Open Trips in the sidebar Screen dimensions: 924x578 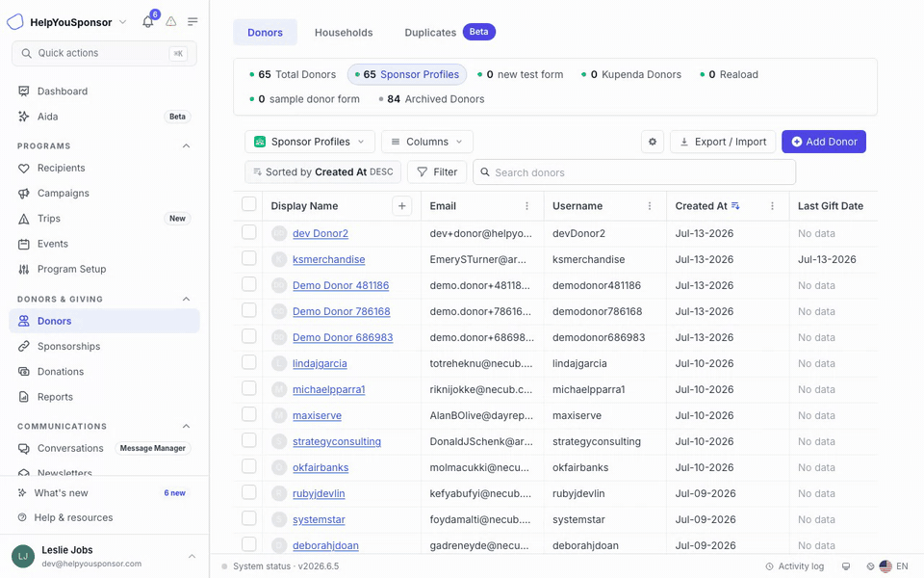tap(104, 219)
